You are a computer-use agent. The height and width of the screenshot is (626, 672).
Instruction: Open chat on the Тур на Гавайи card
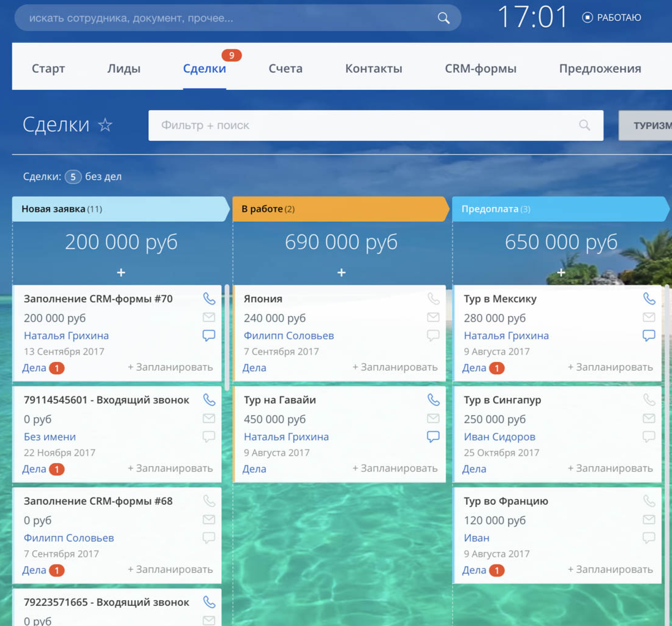(433, 437)
